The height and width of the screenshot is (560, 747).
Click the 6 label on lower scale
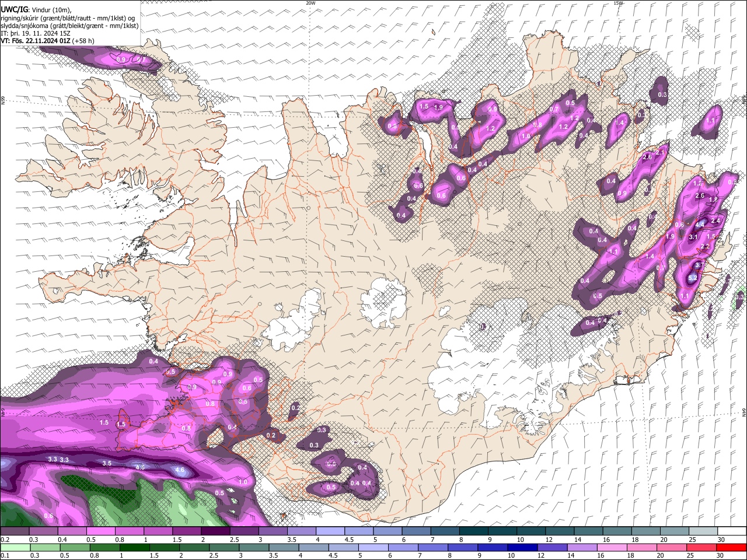pyautogui.click(x=390, y=556)
